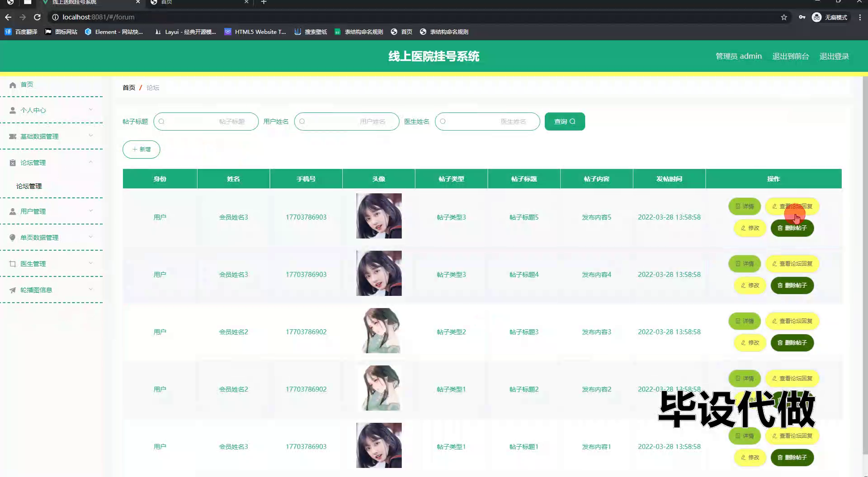
Task: Click the browser forward arrow
Action: coord(23,17)
